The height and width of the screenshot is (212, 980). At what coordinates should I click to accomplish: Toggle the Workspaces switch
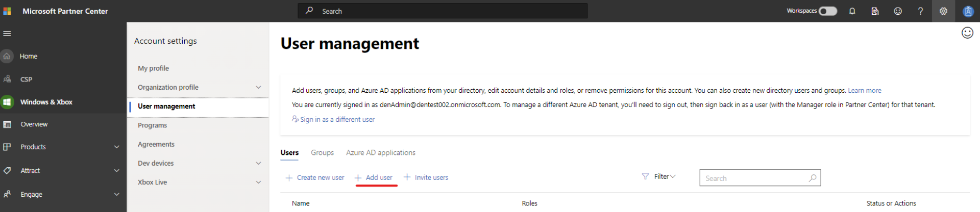pyautogui.click(x=828, y=11)
